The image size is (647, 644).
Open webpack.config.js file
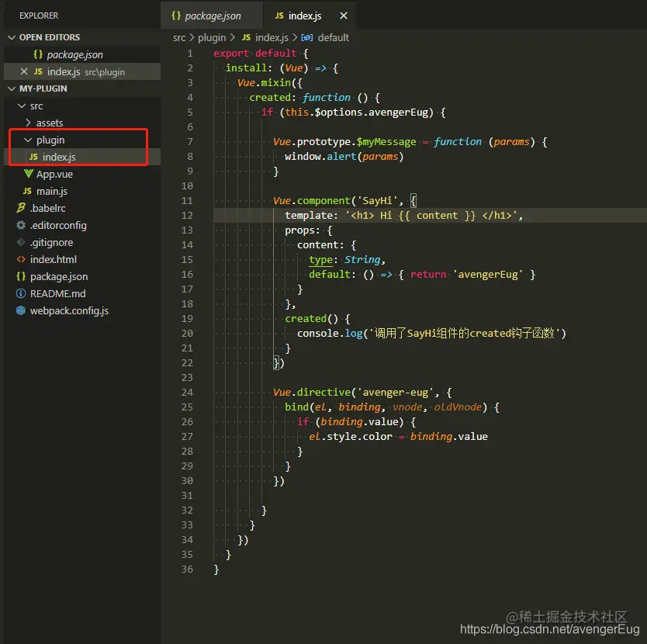coord(82,311)
